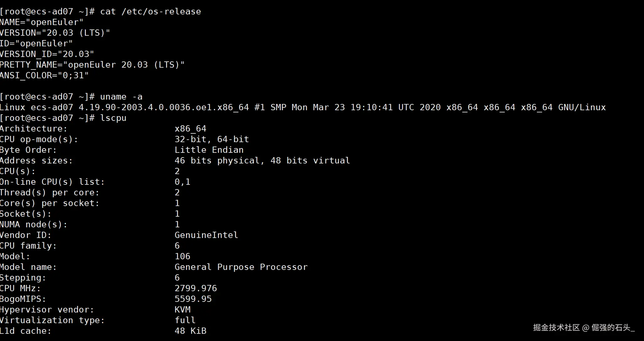Click the 'GenuineIntel' vendor ID value
644x341 pixels.
(206, 235)
